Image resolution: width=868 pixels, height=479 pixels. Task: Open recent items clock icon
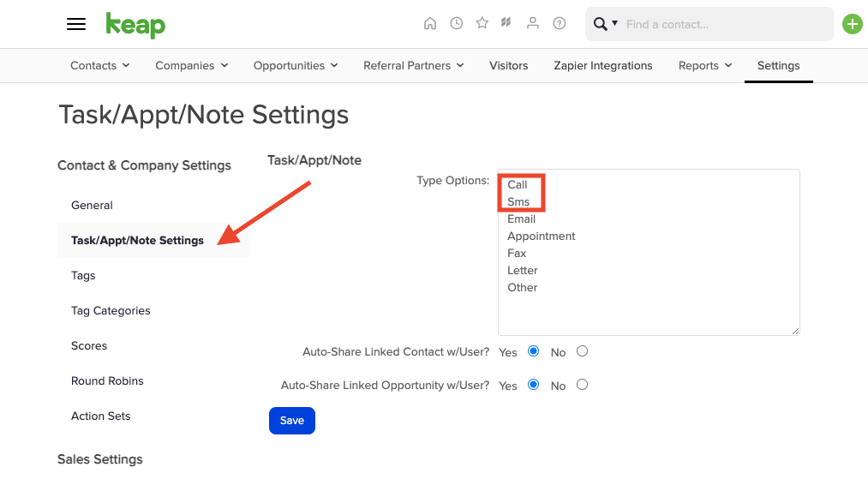pyautogui.click(x=456, y=23)
